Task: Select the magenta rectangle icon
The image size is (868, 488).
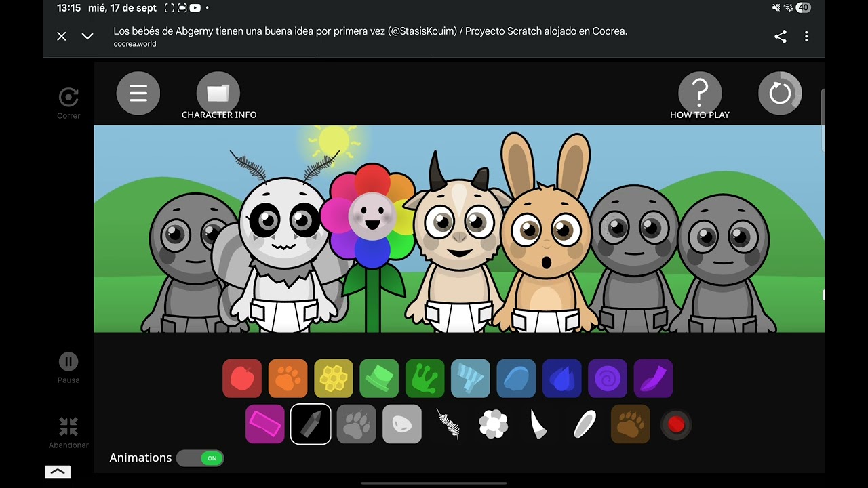Action: pyautogui.click(x=265, y=424)
